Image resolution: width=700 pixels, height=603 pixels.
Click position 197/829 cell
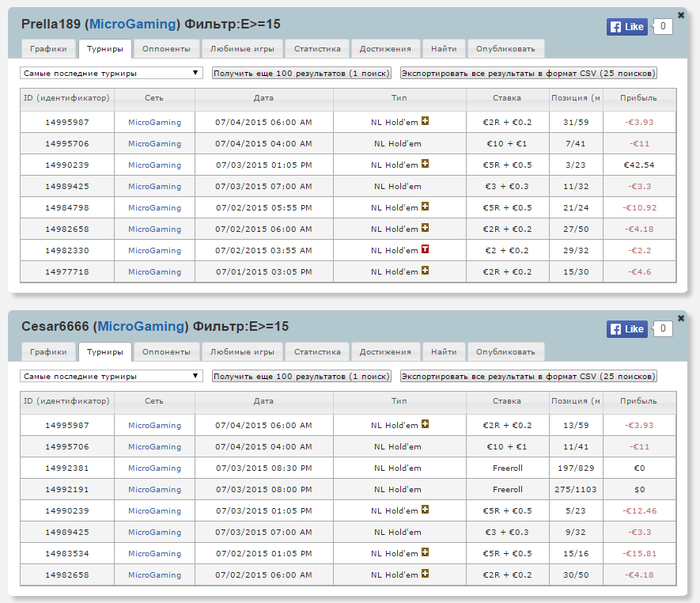click(x=576, y=468)
